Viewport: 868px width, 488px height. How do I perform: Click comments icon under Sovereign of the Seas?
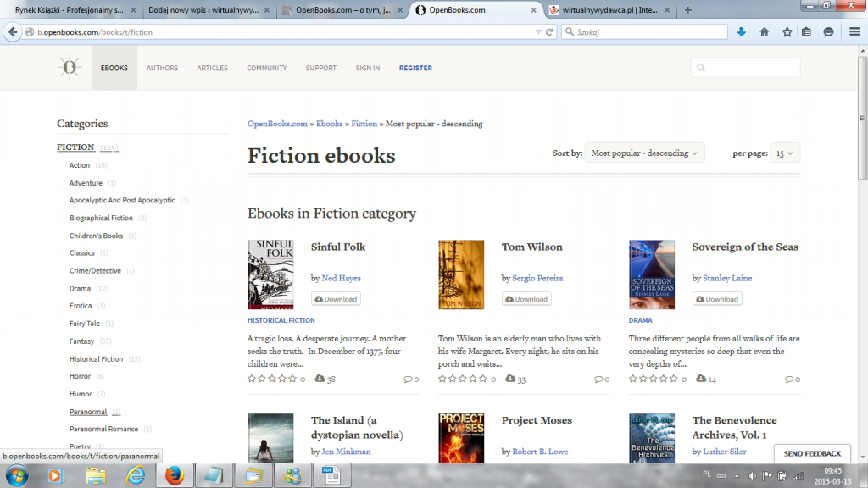click(789, 379)
